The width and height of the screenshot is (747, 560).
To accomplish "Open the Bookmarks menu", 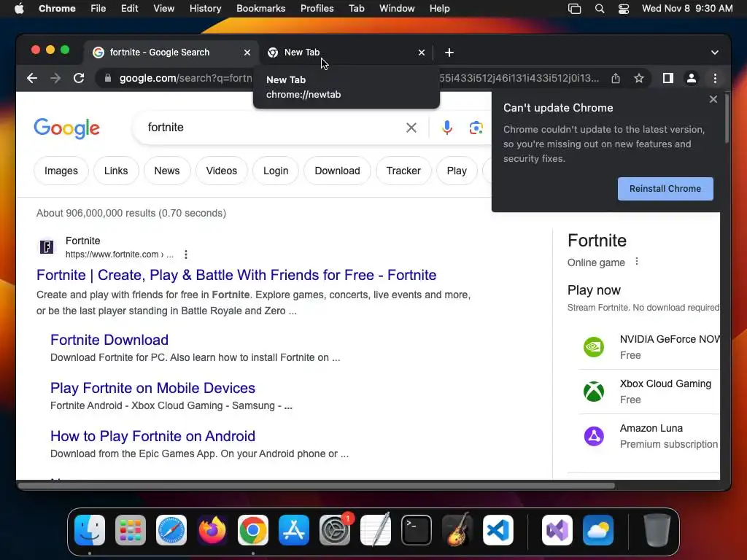I will pos(260,9).
